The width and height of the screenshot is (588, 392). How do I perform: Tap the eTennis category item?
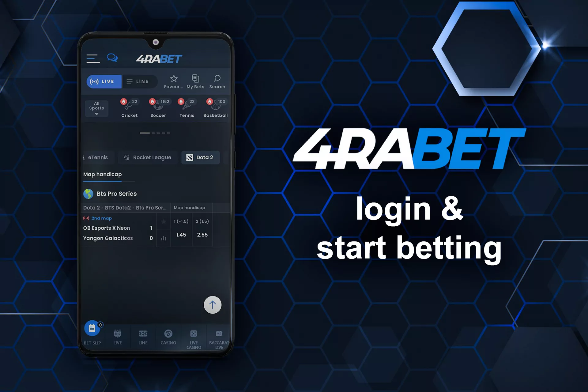pos(97,158)
